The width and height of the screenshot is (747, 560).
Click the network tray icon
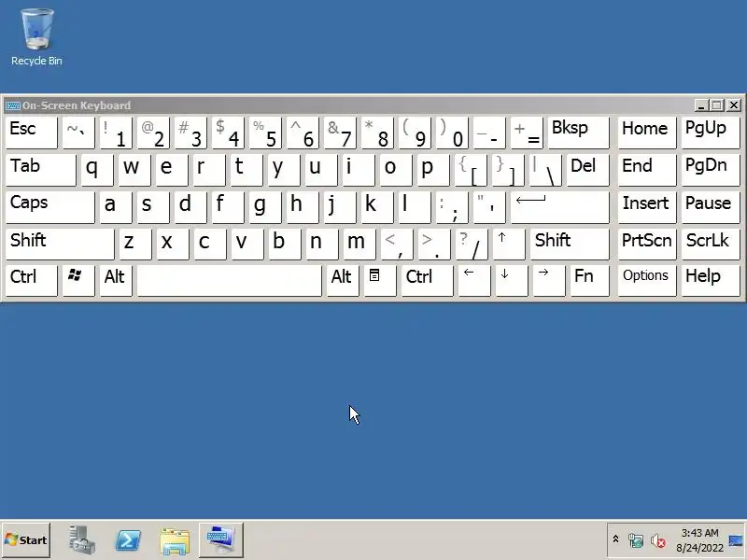point(636,540)
